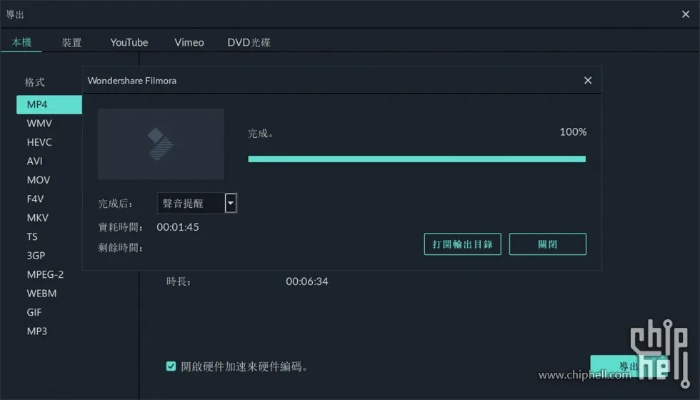Click the video preview thumbnail
Image resolution: width=700 pixels, height=400 pixels.
(161, 144)
